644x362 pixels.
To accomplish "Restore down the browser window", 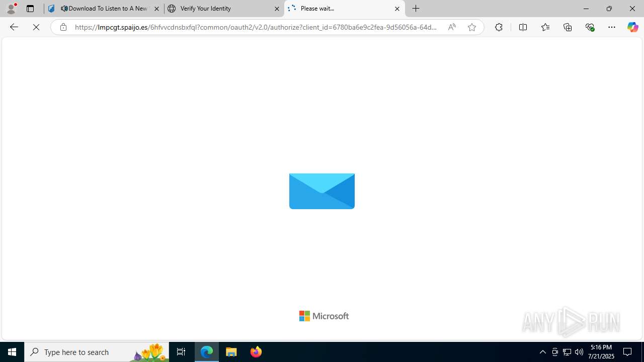I will pos(609,9).
